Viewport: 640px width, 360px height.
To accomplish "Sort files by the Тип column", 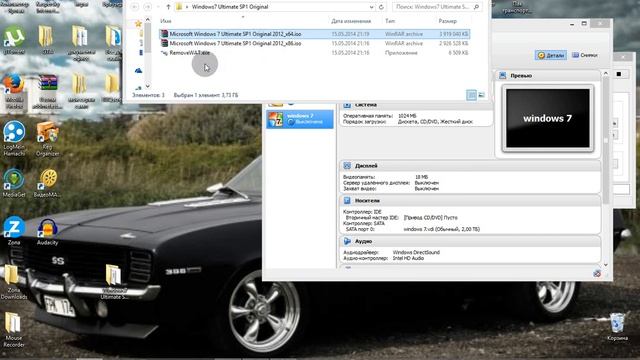I will point(390,21).
